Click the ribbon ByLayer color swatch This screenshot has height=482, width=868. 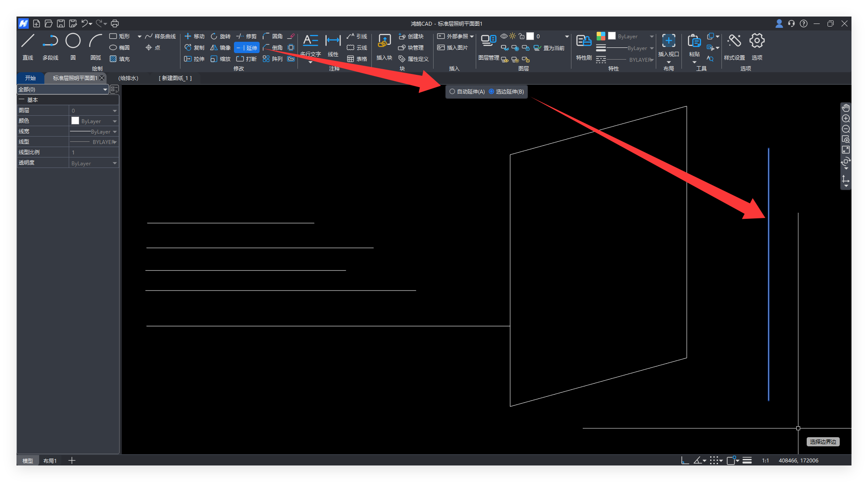[612, 37]
